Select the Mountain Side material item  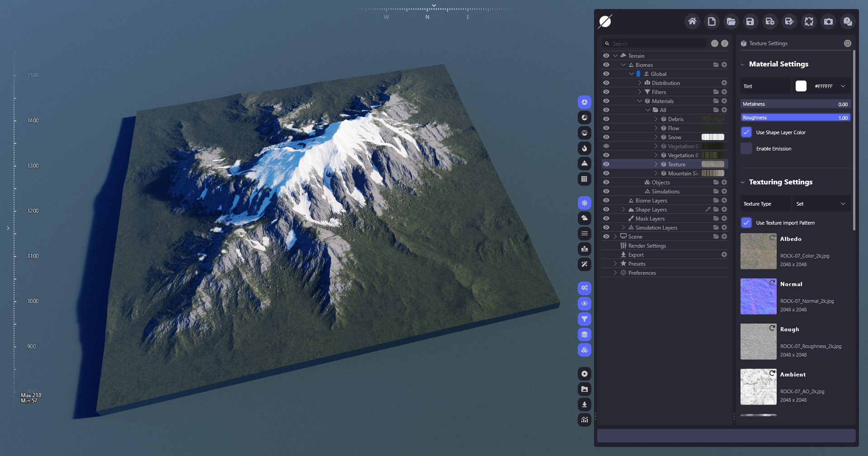[683, 173]
